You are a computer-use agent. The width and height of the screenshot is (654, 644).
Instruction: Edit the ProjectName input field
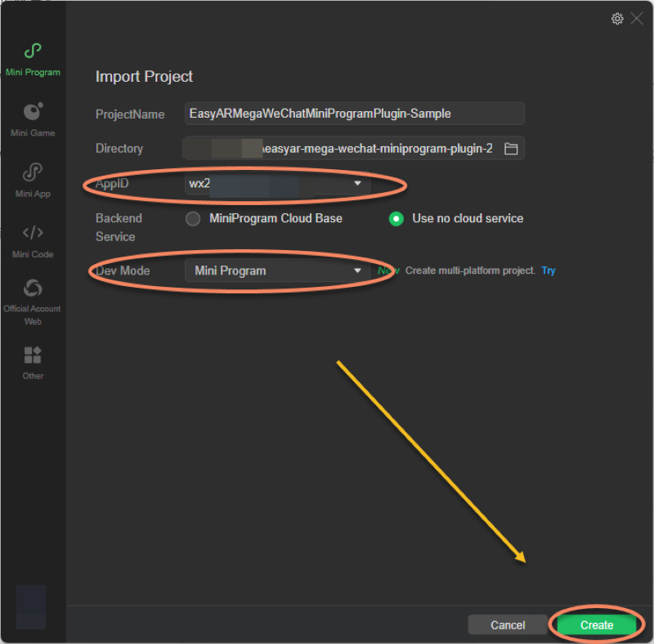pyautogui.click(x=354, y=114)
